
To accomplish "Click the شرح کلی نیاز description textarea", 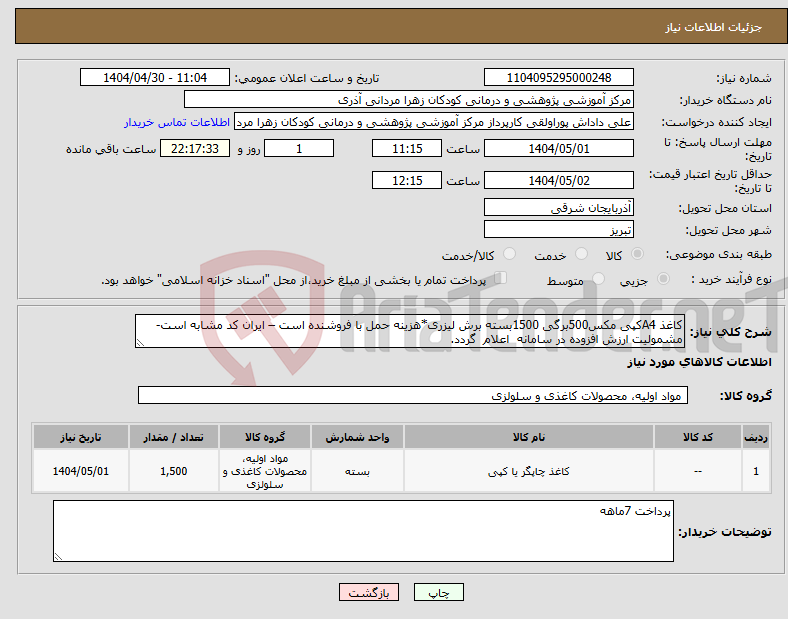I will click(410, 331).
